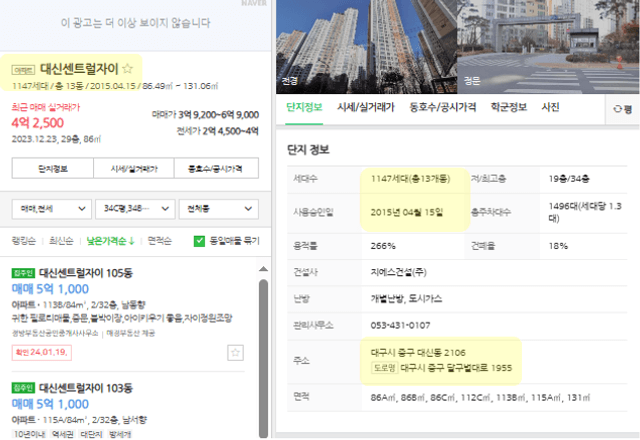Click the 동호수/공시가격 button under price summary
640x440 pixels.
pyautogui.click(x=216, y=169)
